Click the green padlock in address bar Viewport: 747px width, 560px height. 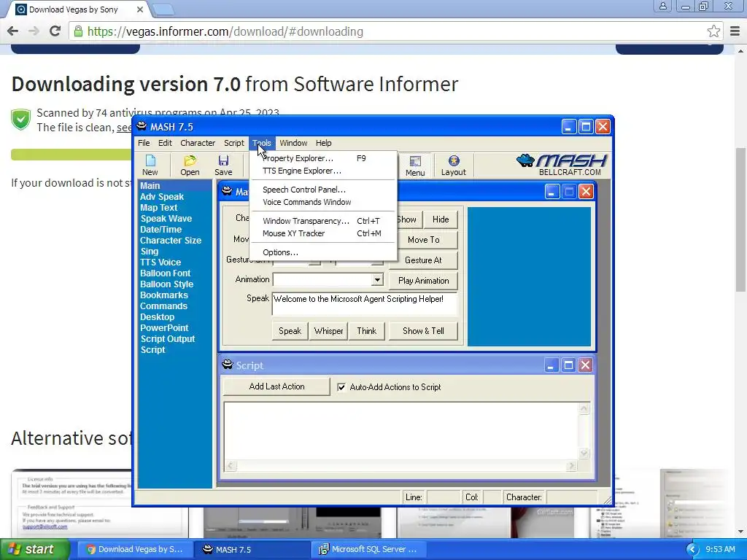(x=77, y=31)
